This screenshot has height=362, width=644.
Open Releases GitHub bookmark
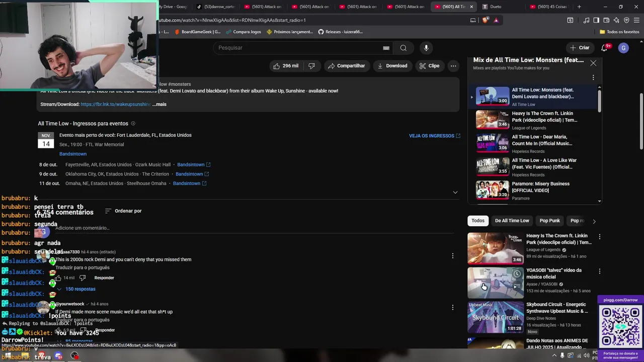click(x=340, y=32)
